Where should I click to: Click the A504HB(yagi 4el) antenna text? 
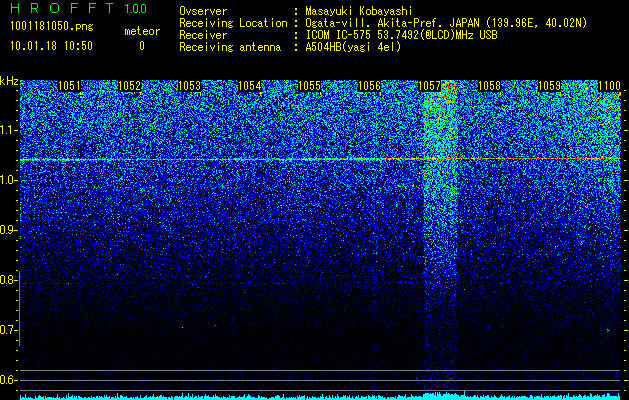click(353, 47)
